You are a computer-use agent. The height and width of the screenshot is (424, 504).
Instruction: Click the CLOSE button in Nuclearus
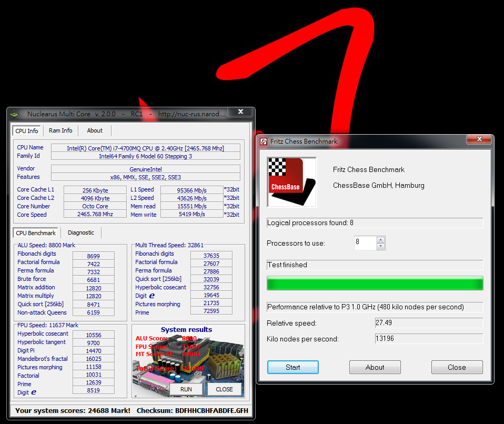(224, 389)
